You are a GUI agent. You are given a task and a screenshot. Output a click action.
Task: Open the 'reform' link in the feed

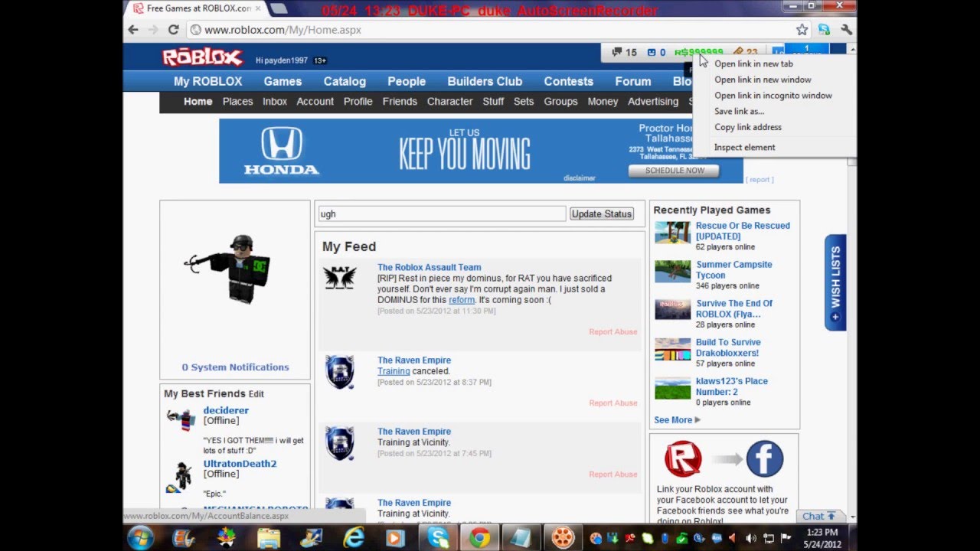pos(462,300)
